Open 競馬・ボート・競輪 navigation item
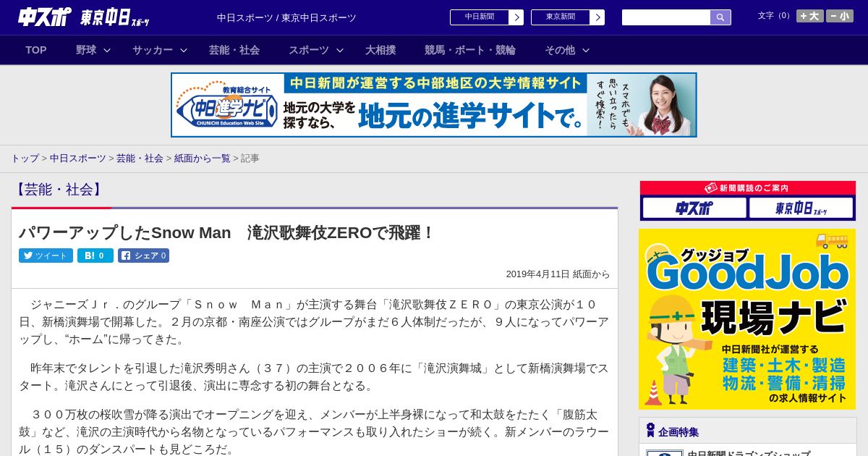This screenshot has width=868, height=456. pos(470,50)
